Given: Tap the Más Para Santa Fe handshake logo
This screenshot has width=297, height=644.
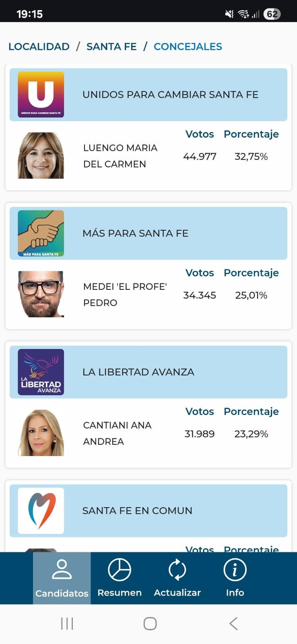Looking at the screenshot, I should pyautogui.click(x=41, y=233).
